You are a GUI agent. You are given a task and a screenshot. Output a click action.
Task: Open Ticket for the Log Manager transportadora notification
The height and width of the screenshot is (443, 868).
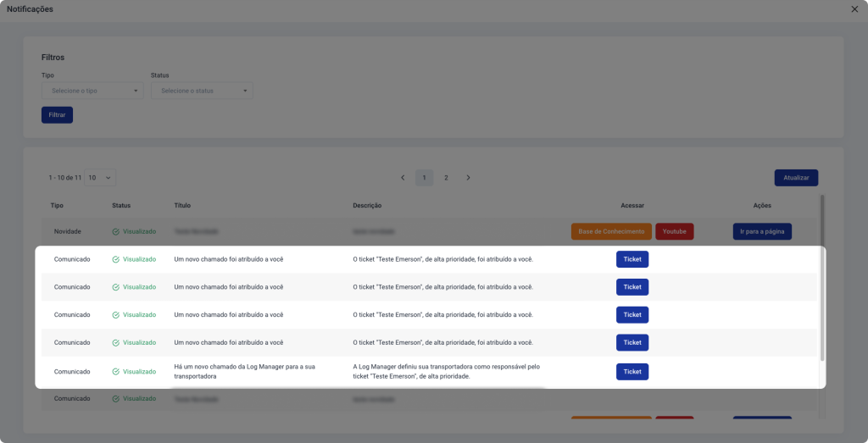pos(632,372)
